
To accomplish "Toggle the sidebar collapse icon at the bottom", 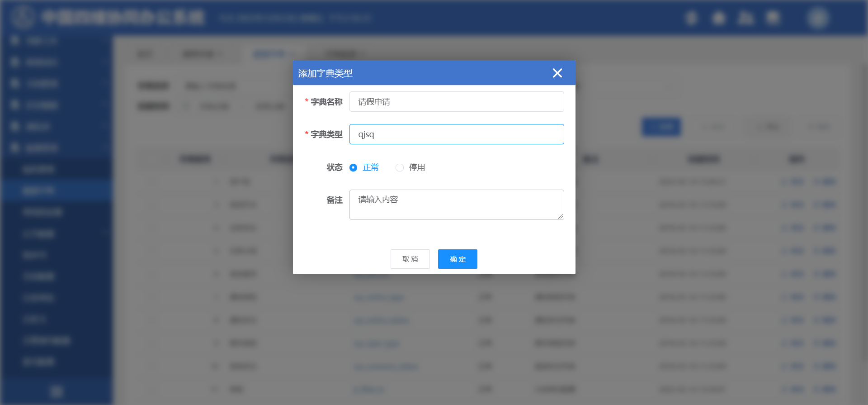I will pyautogui.click(x=57, y=391).
